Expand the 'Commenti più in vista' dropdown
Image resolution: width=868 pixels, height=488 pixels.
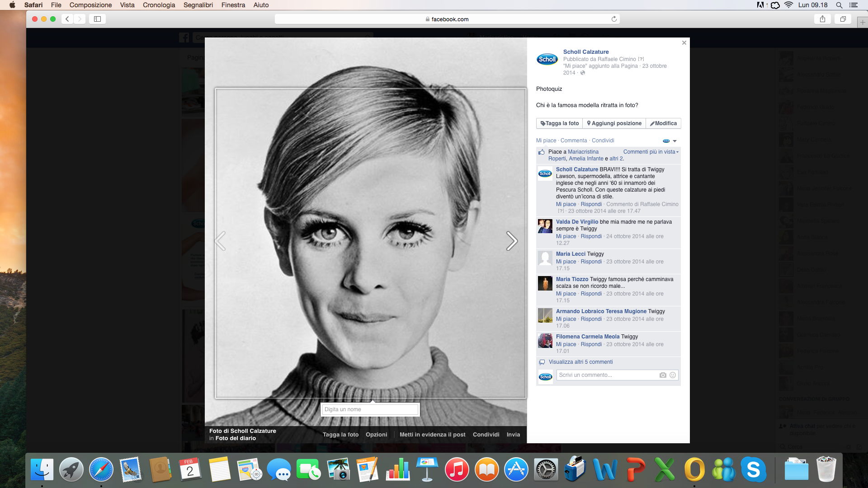651,152
